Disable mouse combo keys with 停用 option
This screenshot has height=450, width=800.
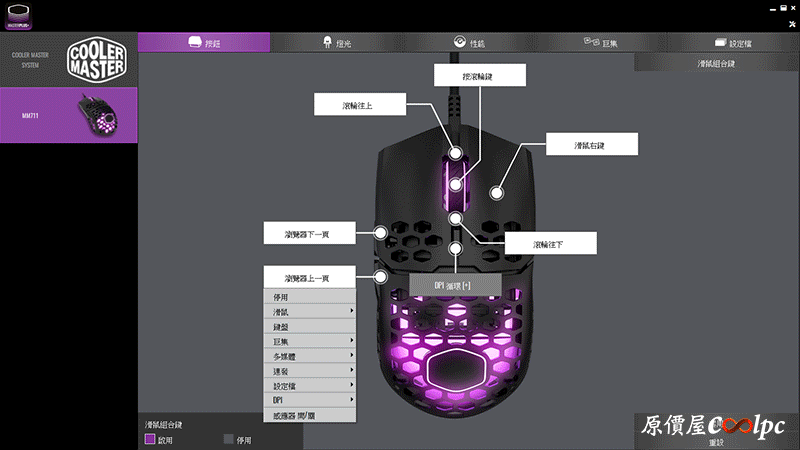(229, 438)
